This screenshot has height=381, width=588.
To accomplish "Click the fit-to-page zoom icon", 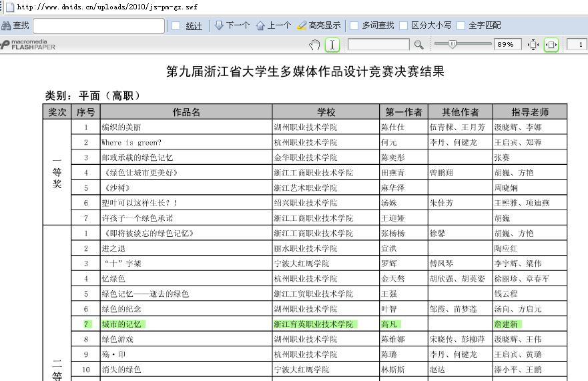I will (533, 45).
